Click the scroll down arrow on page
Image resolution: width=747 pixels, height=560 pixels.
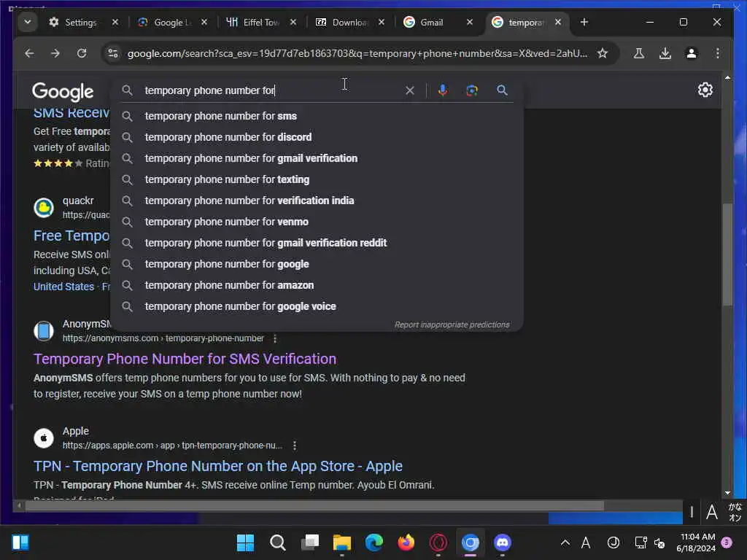[727, 493]
